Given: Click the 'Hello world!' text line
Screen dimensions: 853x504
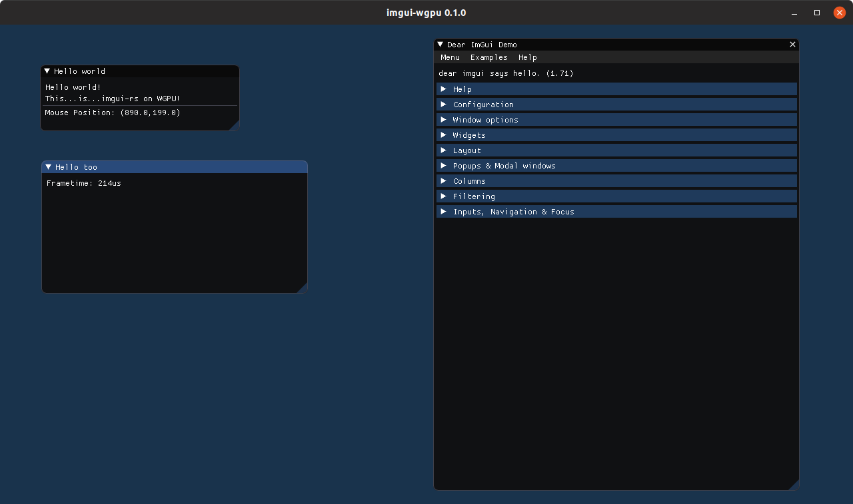Looking at the screenshot, I should click(x=73, y=87).
